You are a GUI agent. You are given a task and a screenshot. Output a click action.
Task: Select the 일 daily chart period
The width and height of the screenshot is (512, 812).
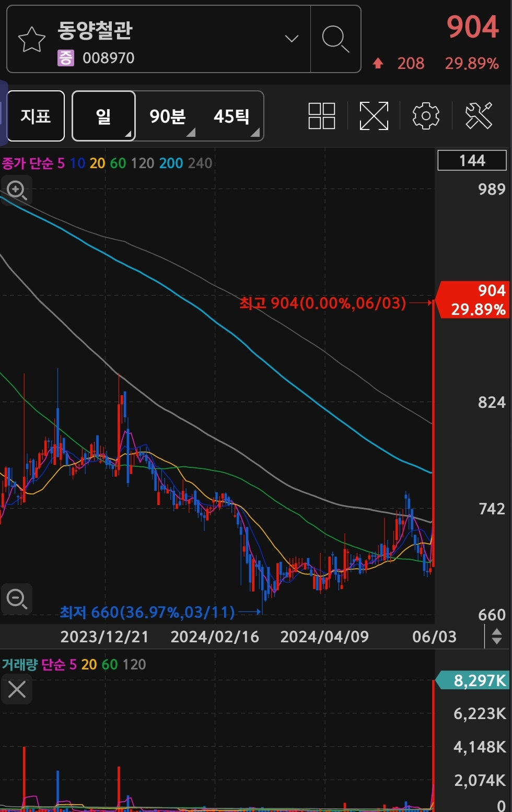point(103,116)
